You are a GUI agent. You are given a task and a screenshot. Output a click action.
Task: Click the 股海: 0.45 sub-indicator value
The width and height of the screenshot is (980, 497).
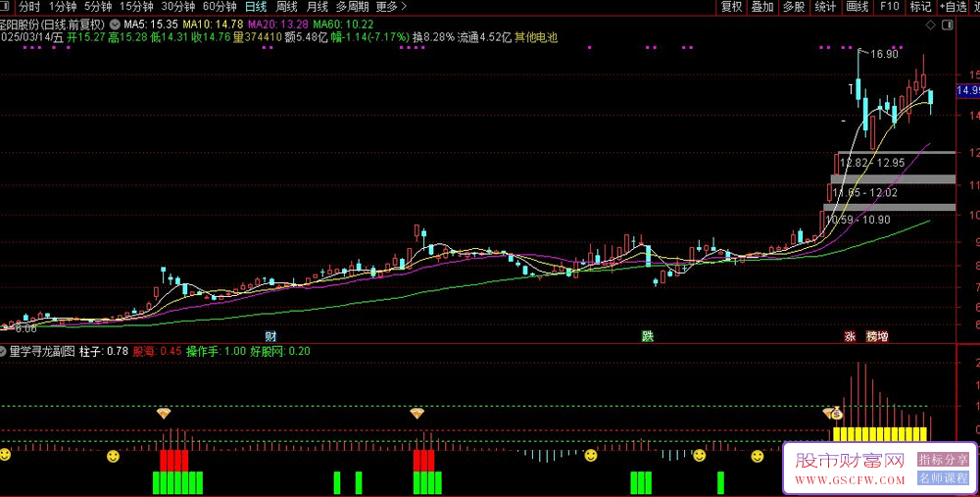tap(157, 351)
